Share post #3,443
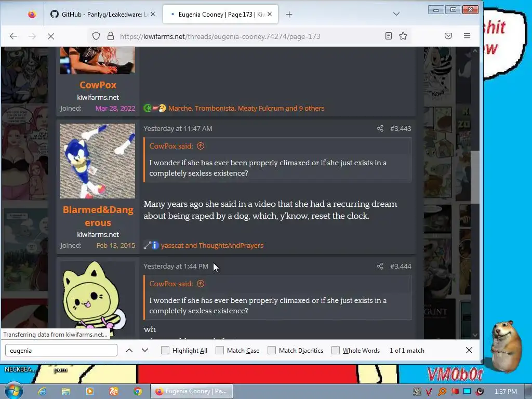Screen dimensions: 532x399 click(x=380, y=129)
